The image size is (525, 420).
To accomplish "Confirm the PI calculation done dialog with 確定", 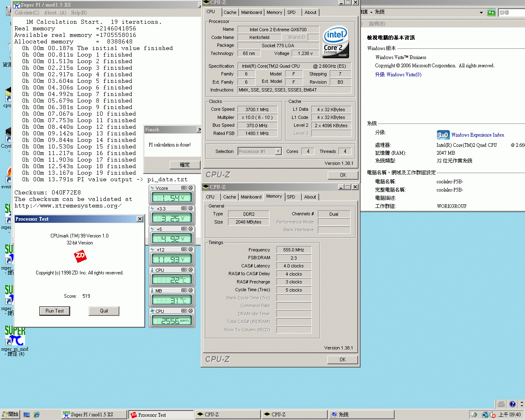I will (185, 165).
